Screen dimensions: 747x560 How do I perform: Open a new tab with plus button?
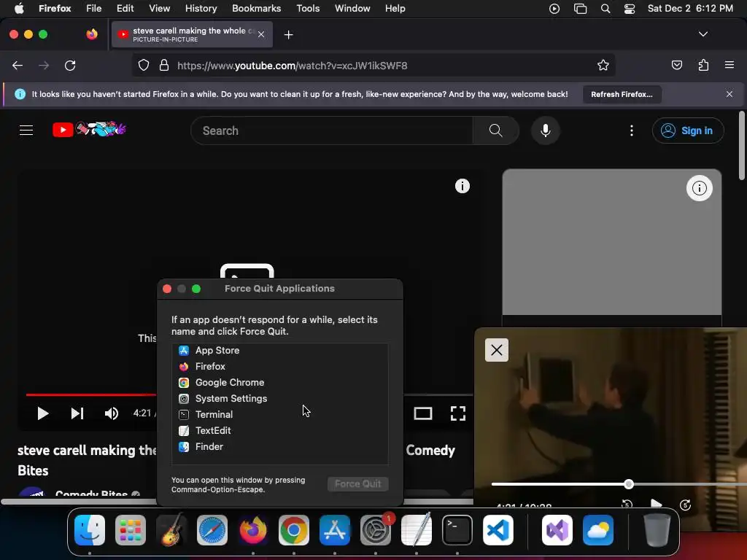click(288, 35)
